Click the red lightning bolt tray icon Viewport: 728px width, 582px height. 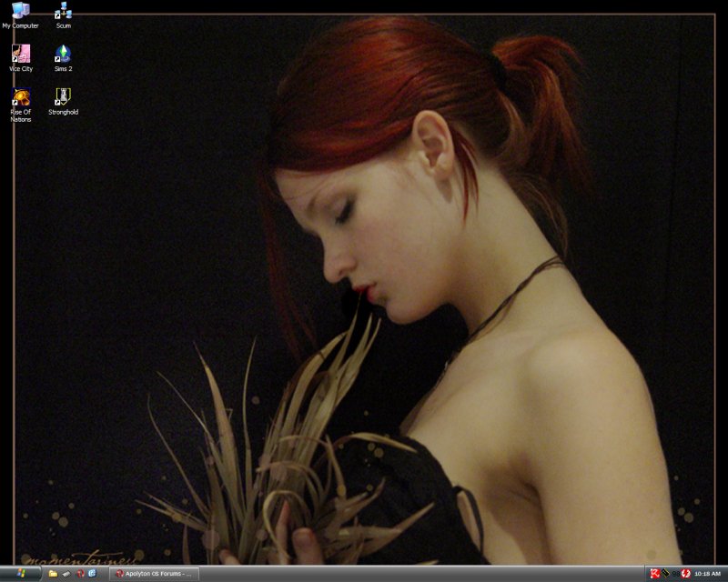tap(685, 574)
